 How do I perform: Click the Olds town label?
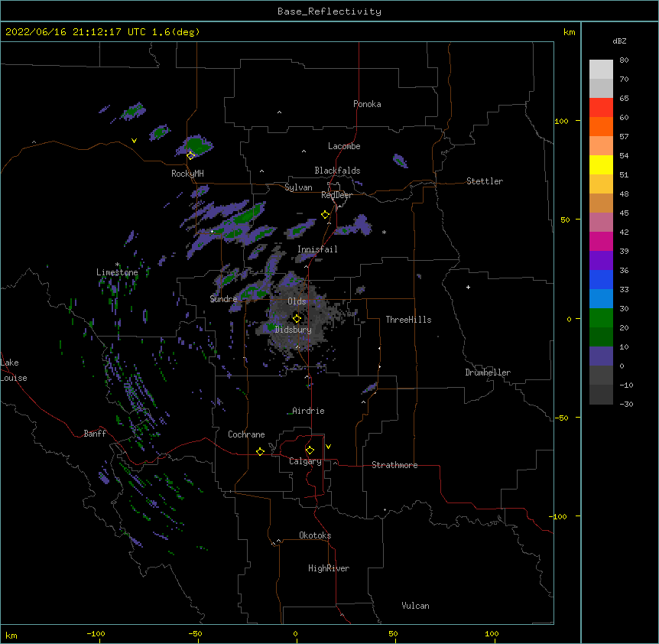coord(297,301)
